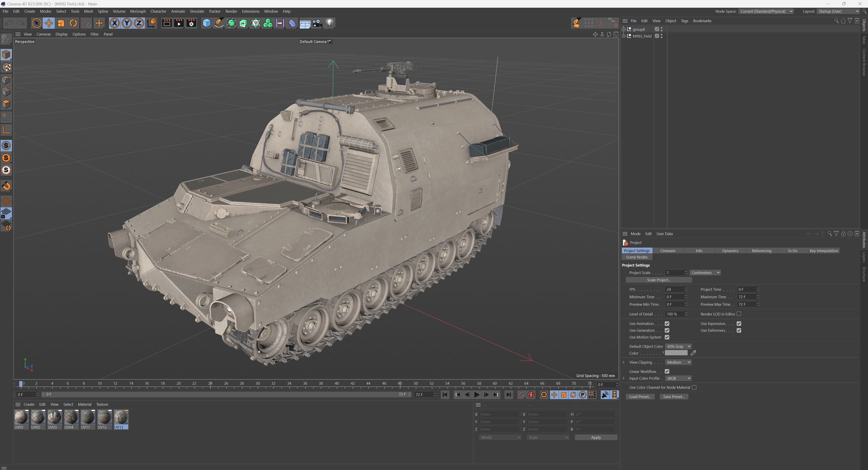The width and height of the screenshot is (868, 470).
Task: Click the Undo arrow icon
Action: (9, 23)
